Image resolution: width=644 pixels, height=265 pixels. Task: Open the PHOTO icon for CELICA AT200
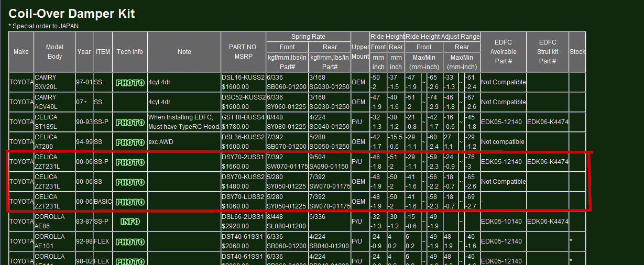[x=130, y=142]
